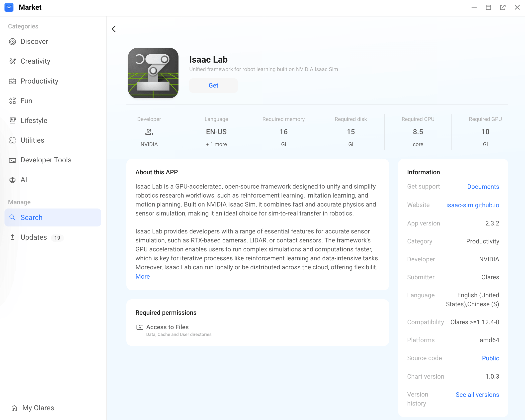Click the Information panel heading

coord(423,172)
